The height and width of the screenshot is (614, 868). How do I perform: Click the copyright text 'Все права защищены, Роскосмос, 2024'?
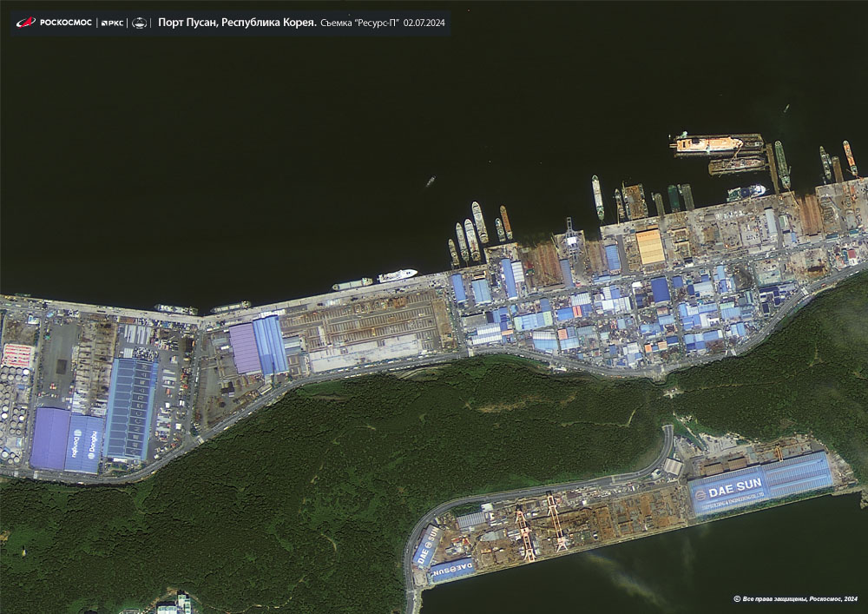[799, 598]
